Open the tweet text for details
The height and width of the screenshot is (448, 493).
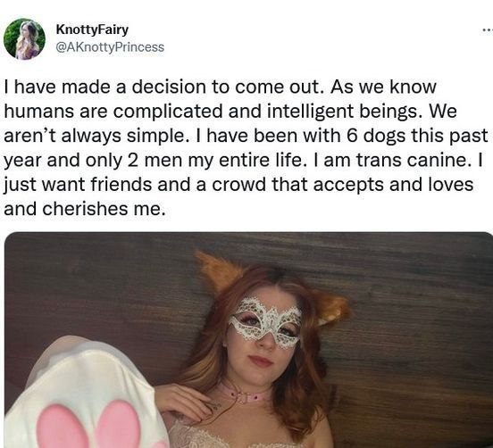pos(246,147)
